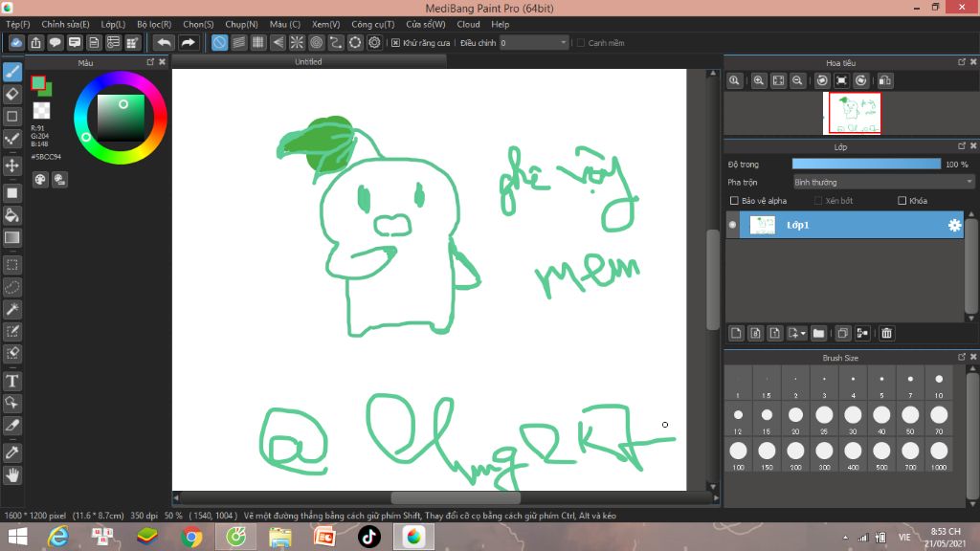Open the Cloud menu
Viewport: 980px width, 551px height.
pos(468,24)
